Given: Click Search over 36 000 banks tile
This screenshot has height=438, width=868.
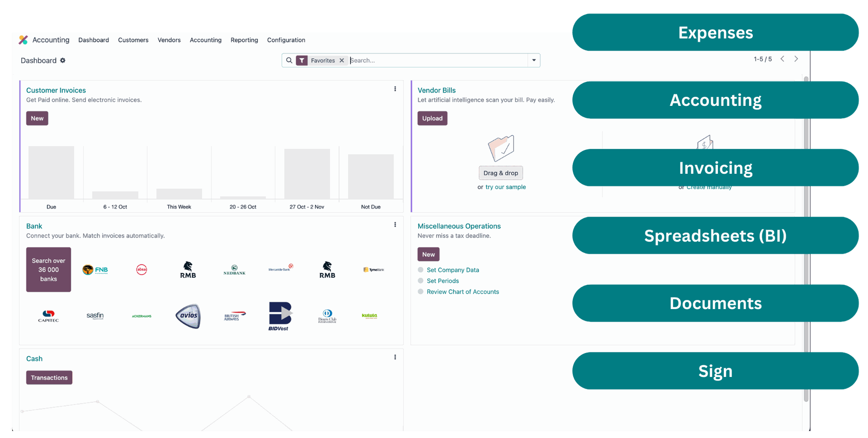Looking at the screenshot, I should coord(48,270).
